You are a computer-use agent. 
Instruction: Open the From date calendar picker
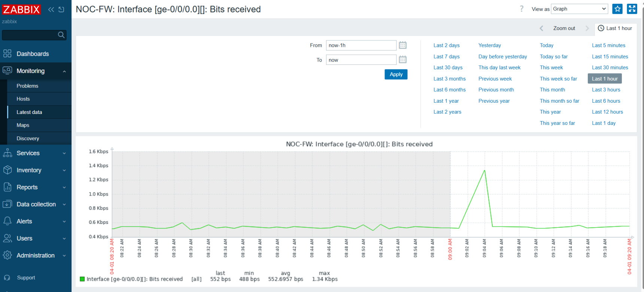[403, 45]
